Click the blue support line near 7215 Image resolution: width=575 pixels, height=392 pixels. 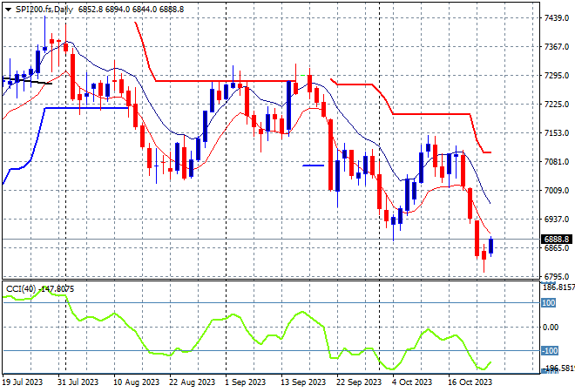click(86, 108)
